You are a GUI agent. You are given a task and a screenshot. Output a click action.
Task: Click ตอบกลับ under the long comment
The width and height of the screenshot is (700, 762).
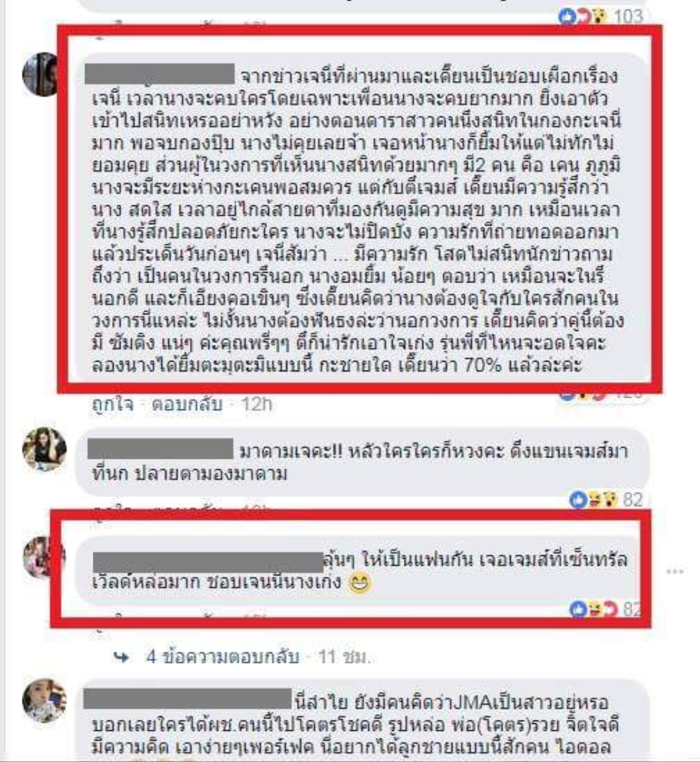tap(187, 404)
